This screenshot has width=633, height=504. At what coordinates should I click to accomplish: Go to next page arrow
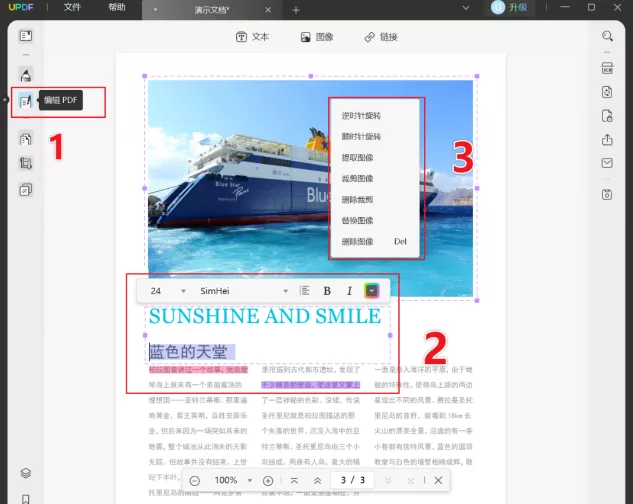[x=388, y=481]
